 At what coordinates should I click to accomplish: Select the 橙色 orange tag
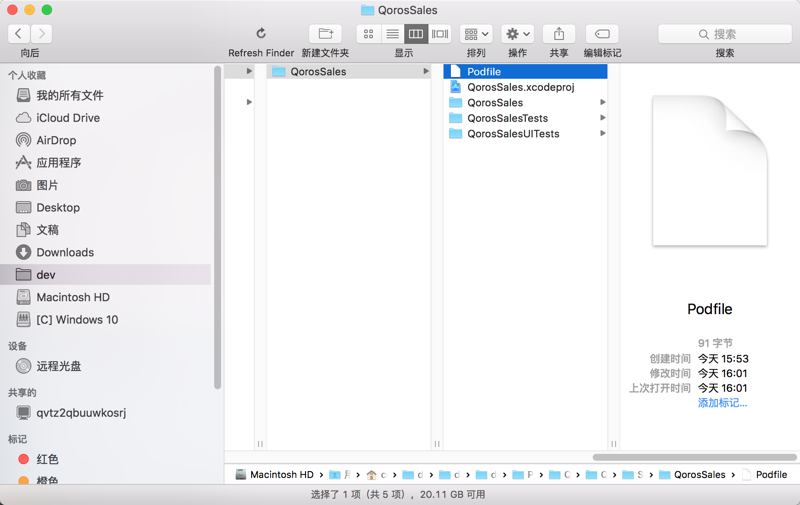click(47, 480)
